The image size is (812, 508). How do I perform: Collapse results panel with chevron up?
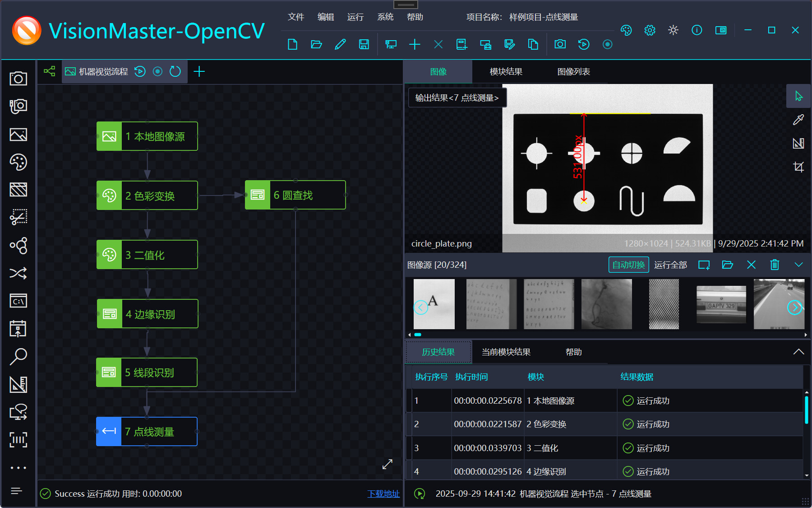(x=798, y=352)
